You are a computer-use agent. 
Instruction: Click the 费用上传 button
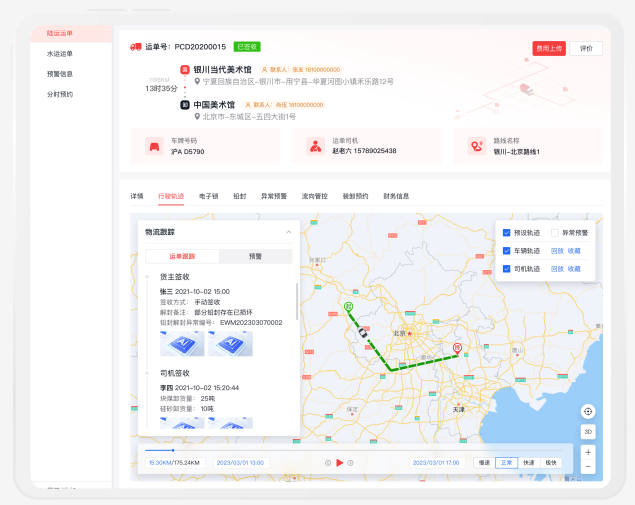point(548,48)
